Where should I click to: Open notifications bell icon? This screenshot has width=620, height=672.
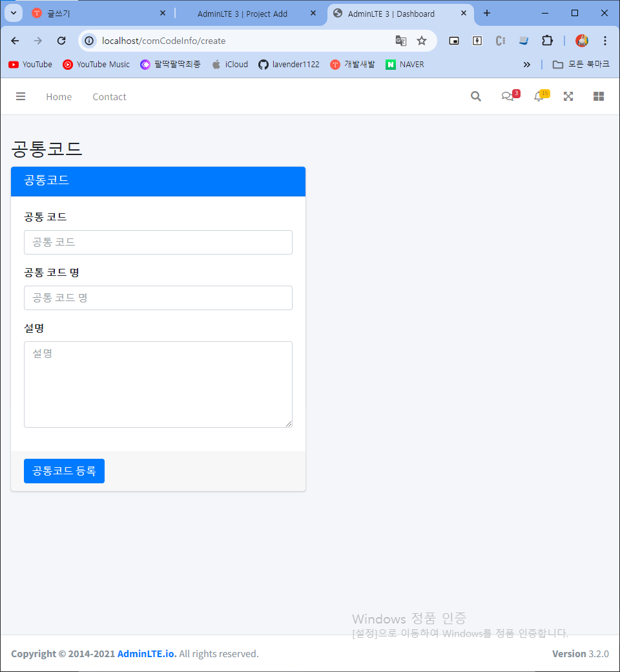pos(541,96)
